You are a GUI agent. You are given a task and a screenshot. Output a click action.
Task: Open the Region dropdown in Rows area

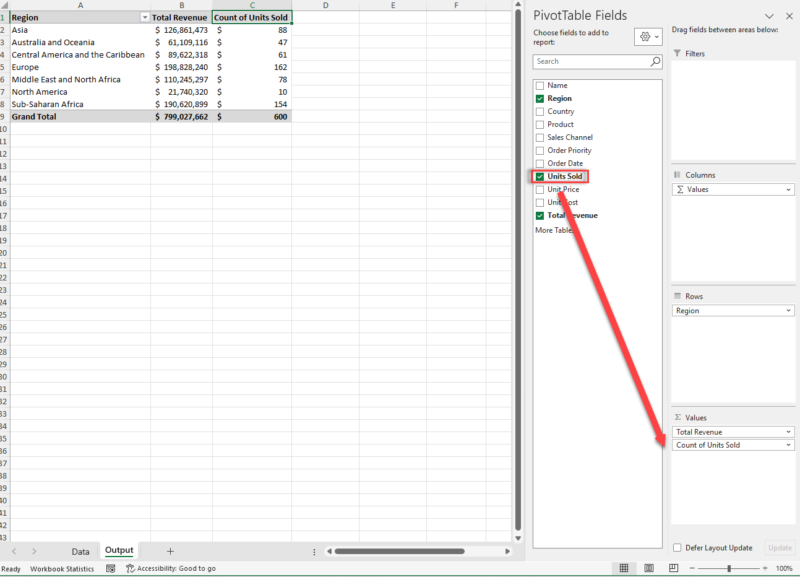click(788, 310)
